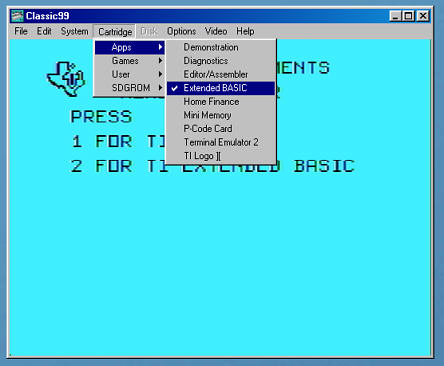Expand the SDGROM submenu
Viewport: 444px width, 366px height.
130,88
